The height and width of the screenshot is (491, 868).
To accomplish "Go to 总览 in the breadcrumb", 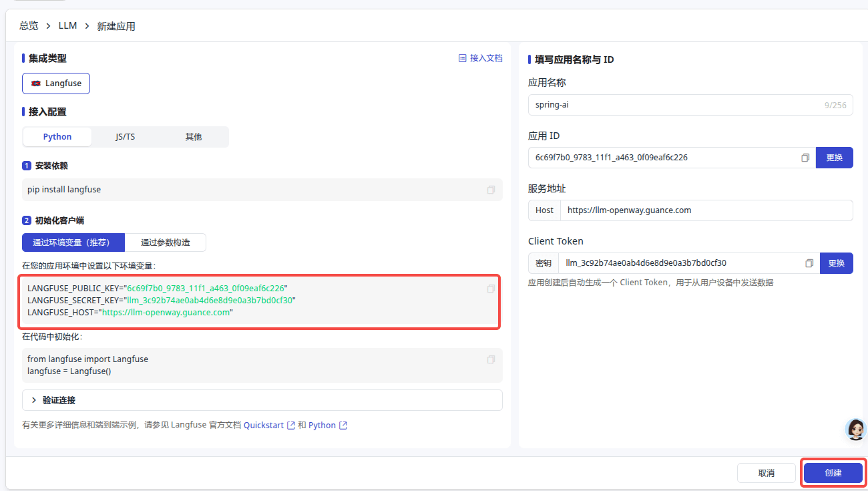I will point(29,26).
